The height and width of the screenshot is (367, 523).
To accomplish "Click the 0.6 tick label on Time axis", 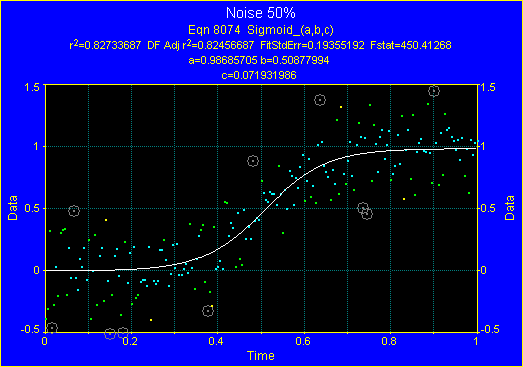I will click(x=303, y=341).
